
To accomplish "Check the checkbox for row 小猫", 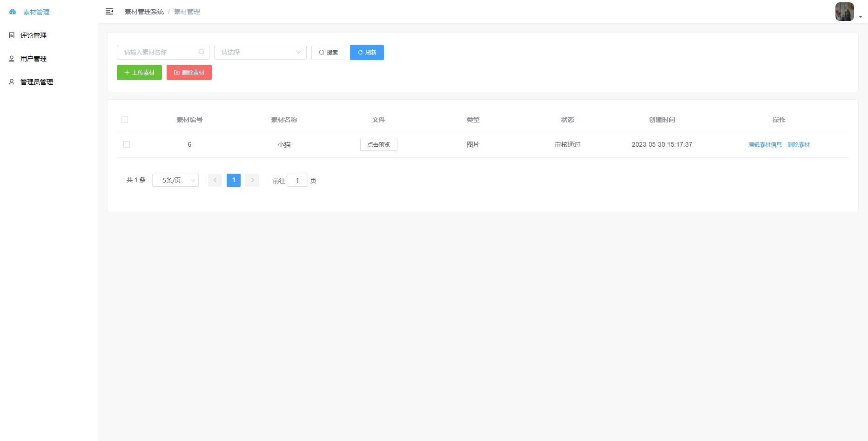I will pyautogui.click(x=127, y=144).
